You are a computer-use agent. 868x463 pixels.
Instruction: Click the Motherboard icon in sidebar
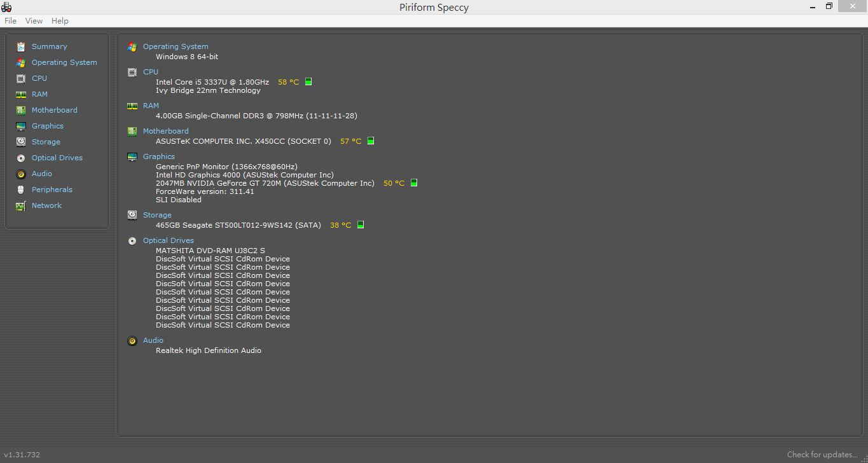[x=21, y=110]
